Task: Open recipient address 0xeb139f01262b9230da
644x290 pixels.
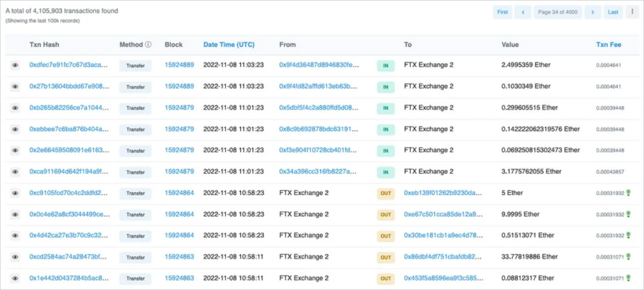Action: pos(444,193)
